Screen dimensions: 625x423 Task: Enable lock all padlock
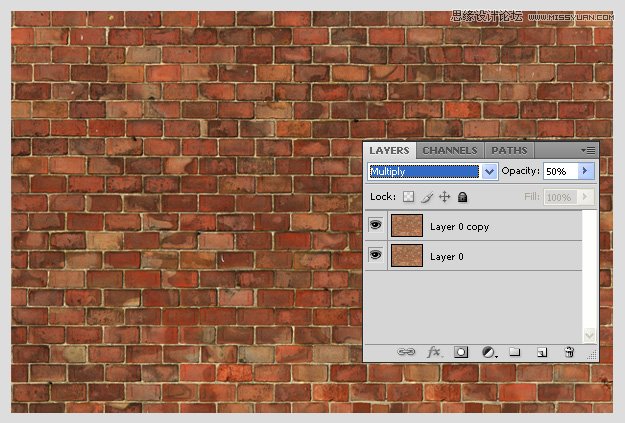[x=462, y=197]
